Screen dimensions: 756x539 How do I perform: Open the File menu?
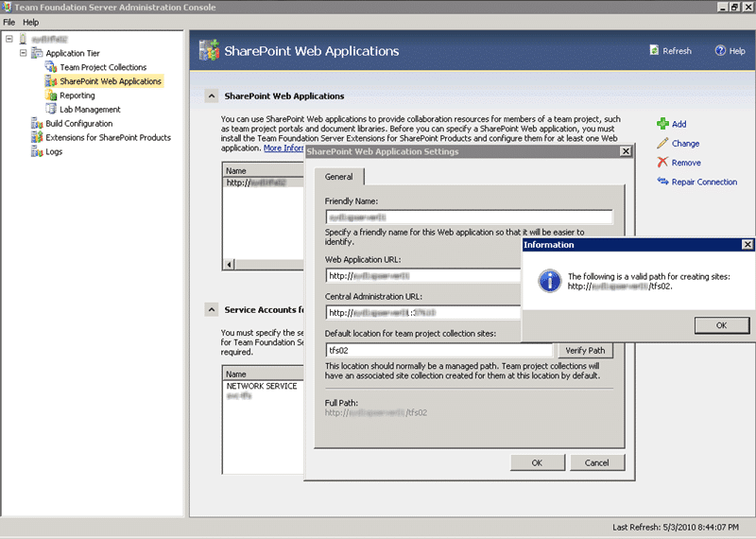9,22
